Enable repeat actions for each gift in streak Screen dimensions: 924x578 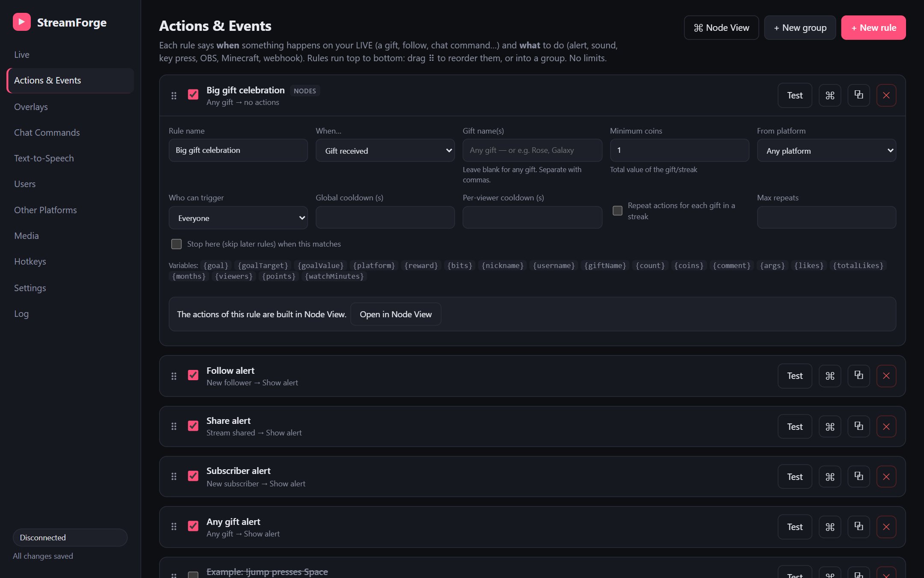point(617,211)
